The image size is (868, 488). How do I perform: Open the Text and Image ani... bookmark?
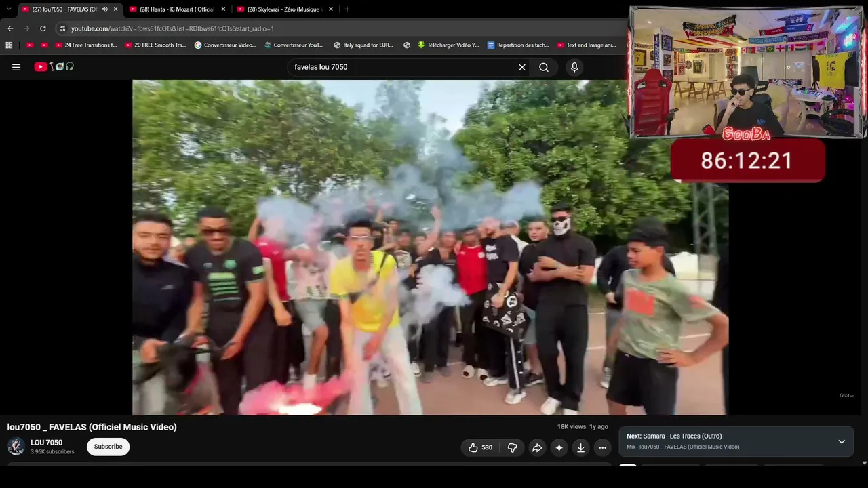[x=587, y=45]
